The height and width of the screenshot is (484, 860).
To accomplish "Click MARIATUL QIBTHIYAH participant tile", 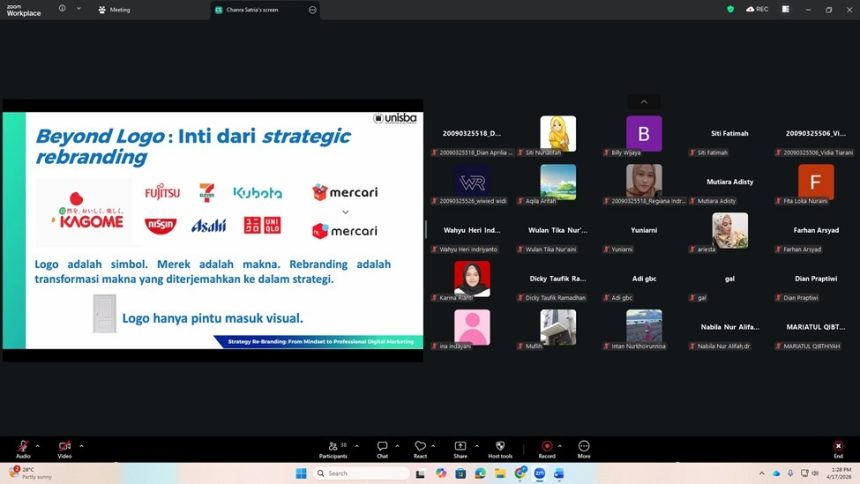I will click(x=816, y=327).
